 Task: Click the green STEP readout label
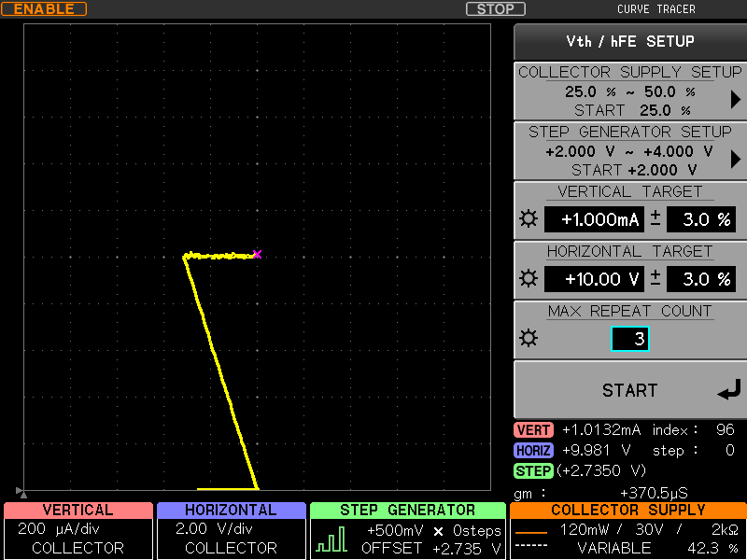point(533,471)
